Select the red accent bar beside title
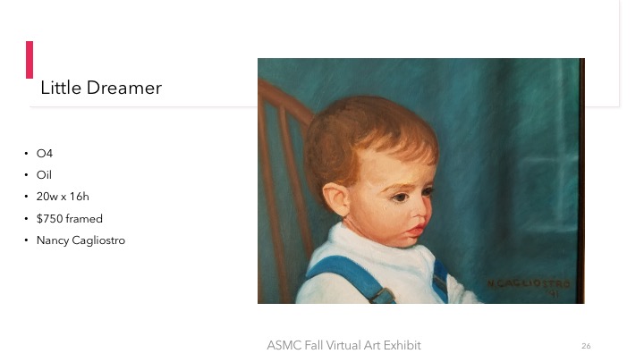Image resolution: width=644 pixels, height=362 pixels. pos(30,60)
